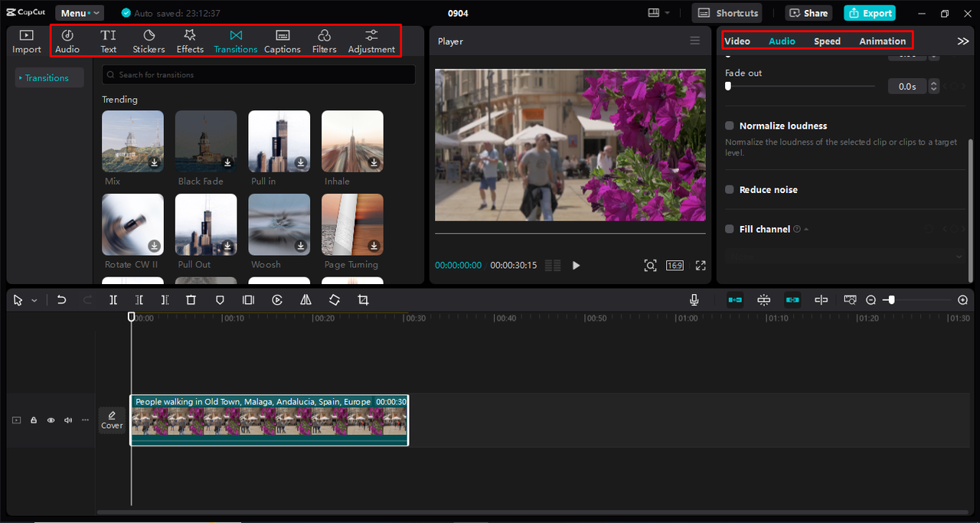Image resolution: width=980 pixels, height=523 pixels.
Task: Mirror the clip horizontally
Action: pos(305,300)
